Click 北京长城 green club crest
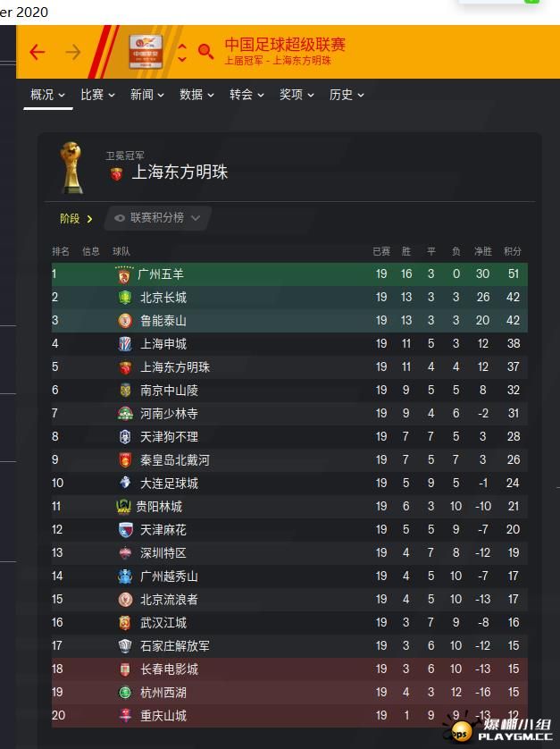The width and height of the screenshot is (560, 749). pos(125,297)
